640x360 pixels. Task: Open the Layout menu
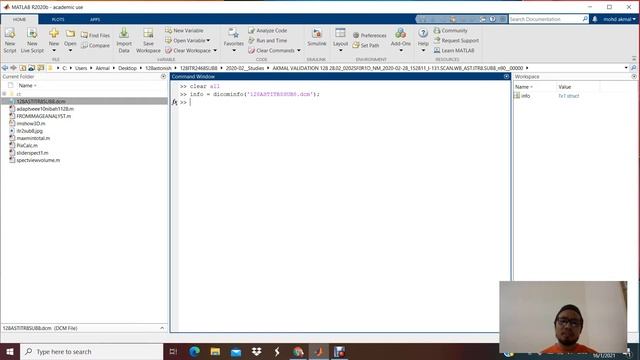click(x=340, y=40)
